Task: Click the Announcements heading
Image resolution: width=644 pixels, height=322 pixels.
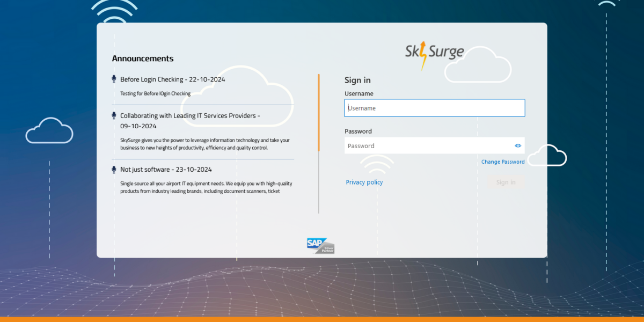Action: 143,58
